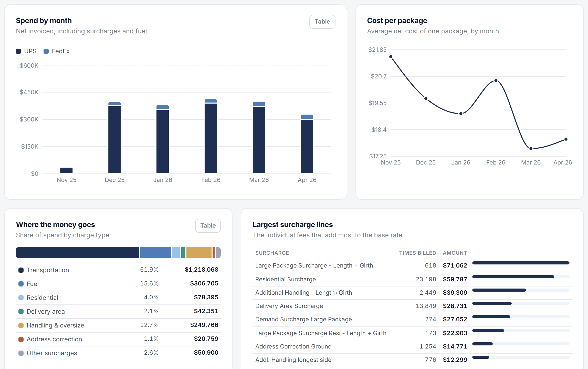Click the Fuel color swatch in the list

[x=21, y=284]
